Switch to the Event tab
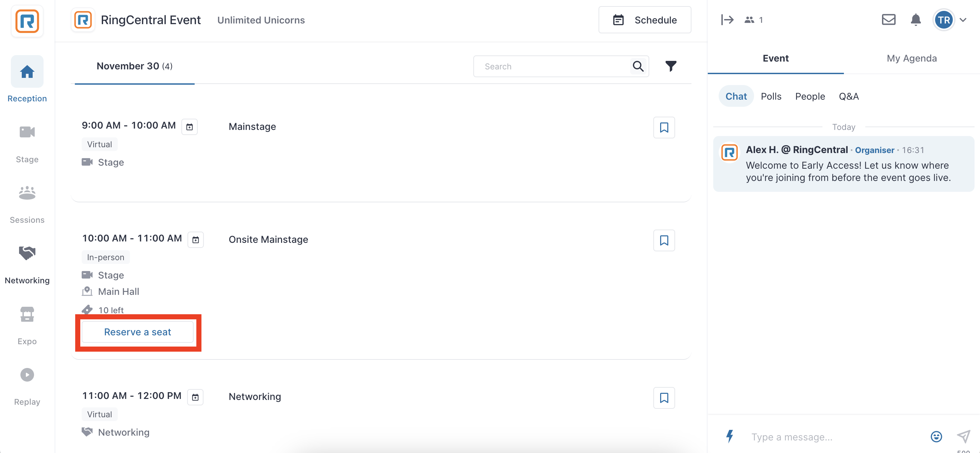This screenshot has height=453, width=980. point(775,58)
